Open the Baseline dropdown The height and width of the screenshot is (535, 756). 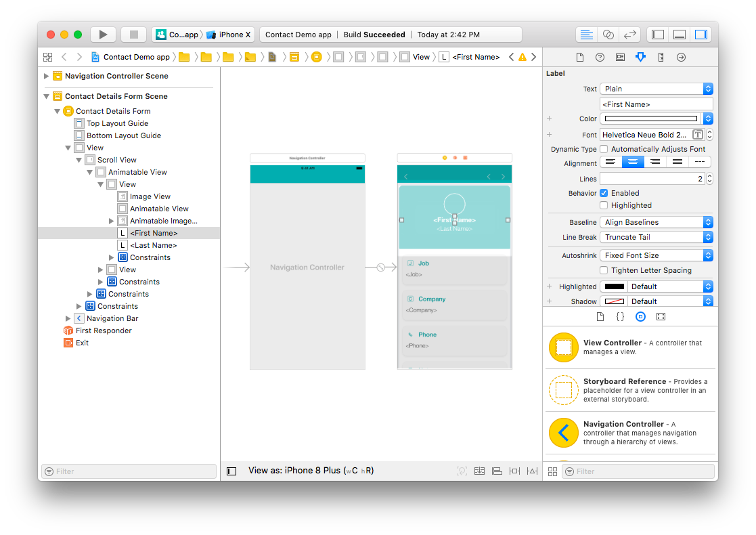(657, 222)
